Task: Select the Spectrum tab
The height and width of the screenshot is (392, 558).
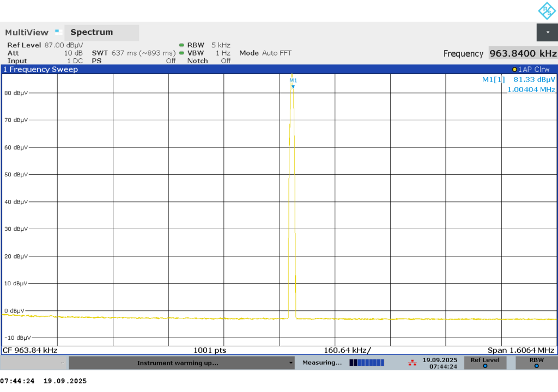Action: coord(92,33)
